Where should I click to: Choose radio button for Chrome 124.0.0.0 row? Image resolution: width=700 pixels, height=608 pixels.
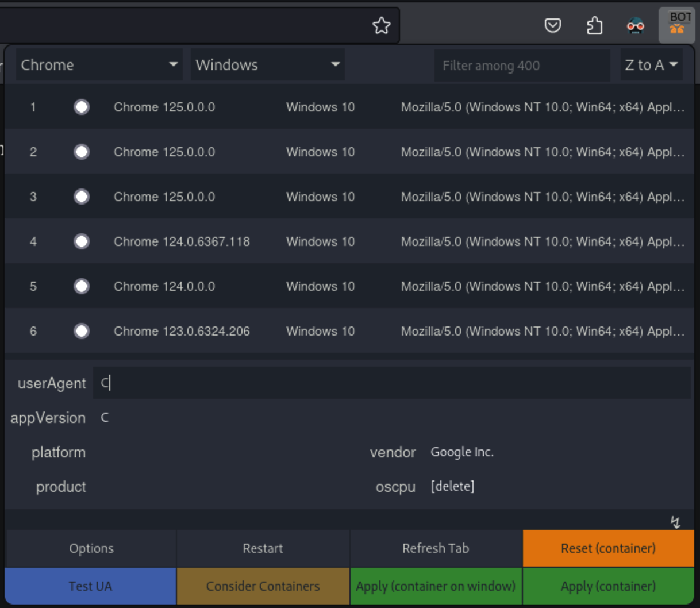coord(82,286)
